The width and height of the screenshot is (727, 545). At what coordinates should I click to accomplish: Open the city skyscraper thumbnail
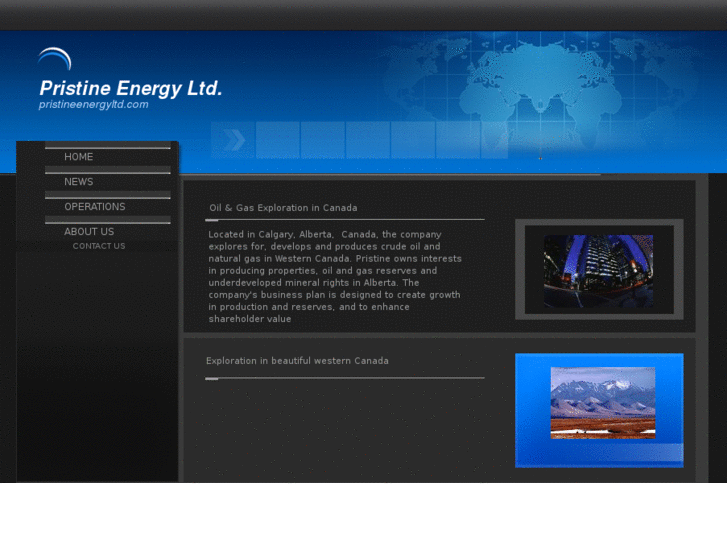(598, 271)
